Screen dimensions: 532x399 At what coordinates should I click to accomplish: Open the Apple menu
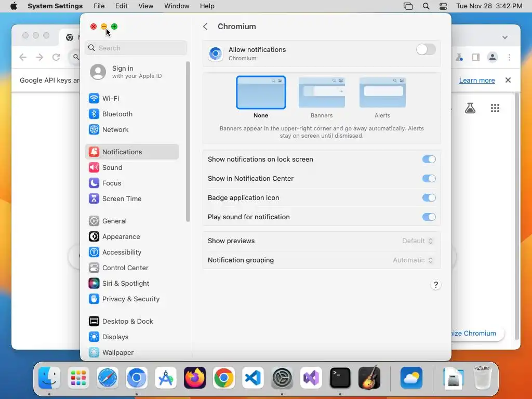pyautogui.click(x=14, y=6)
